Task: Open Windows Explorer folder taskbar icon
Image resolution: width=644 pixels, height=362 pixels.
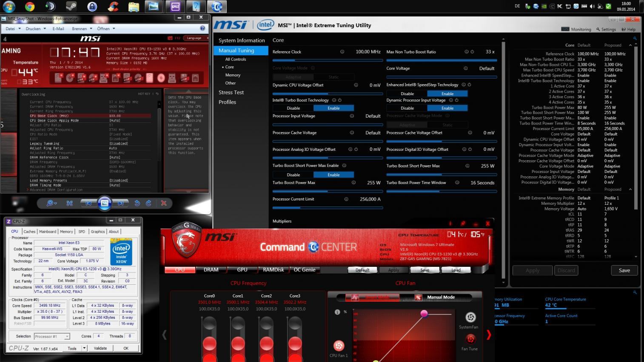Action: click(134, 6)
